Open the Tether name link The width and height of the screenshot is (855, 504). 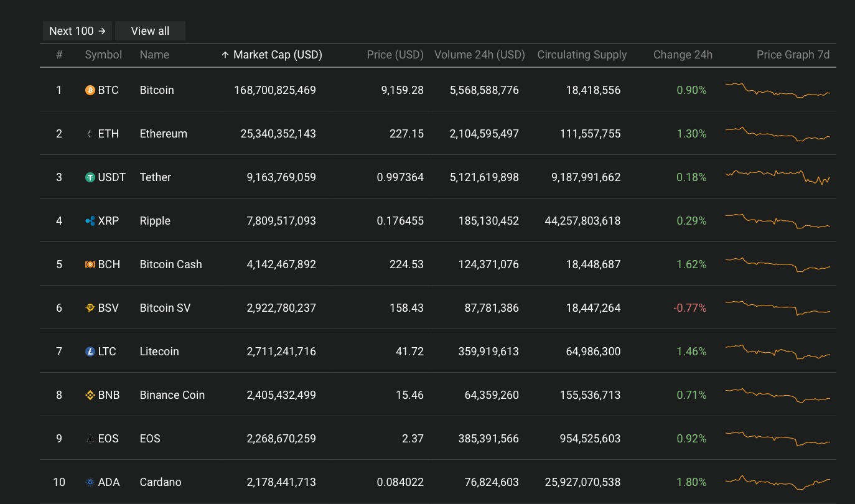tap(156, 177)
